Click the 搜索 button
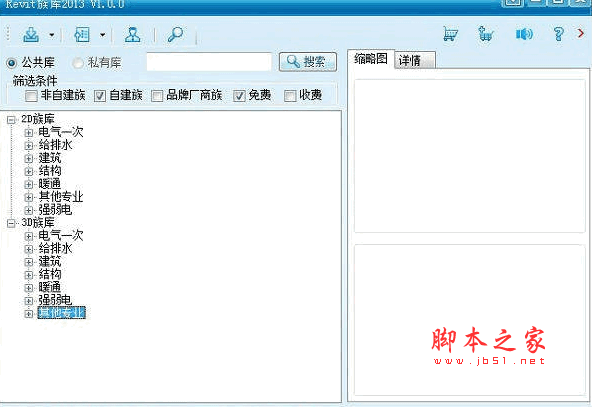This screenshot has width=592, height=407. click(308, 62)
